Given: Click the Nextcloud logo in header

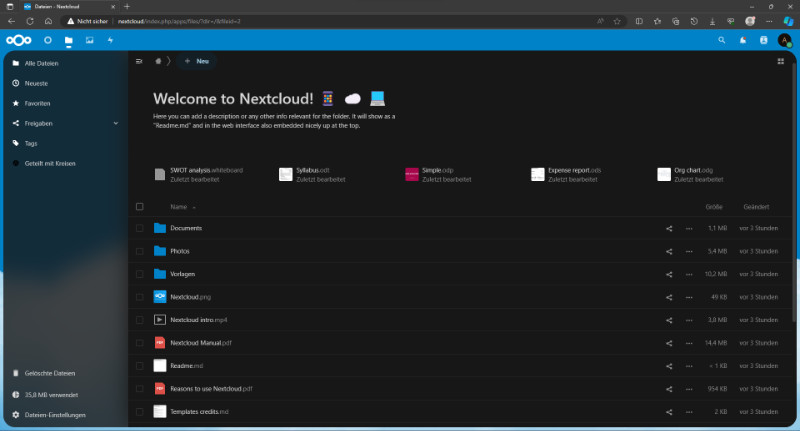Looking at the screenshot, I should (x=19, y=40).
